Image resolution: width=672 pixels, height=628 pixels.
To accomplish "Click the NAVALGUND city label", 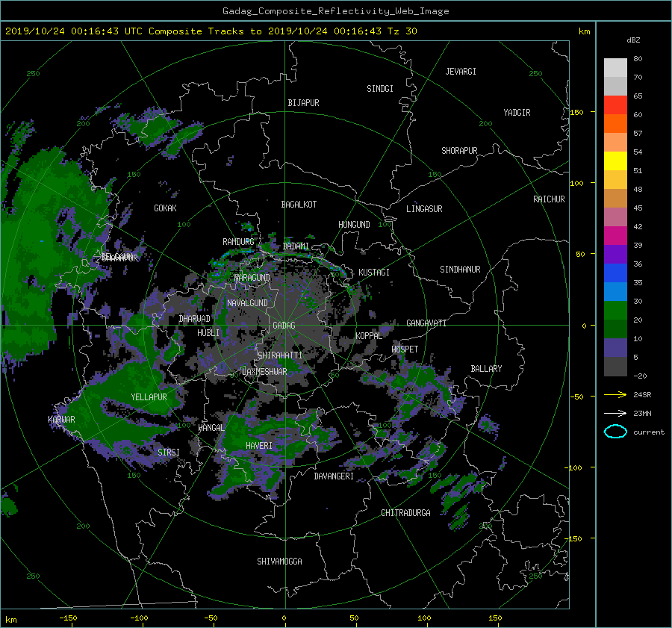I will click(247, 303).
